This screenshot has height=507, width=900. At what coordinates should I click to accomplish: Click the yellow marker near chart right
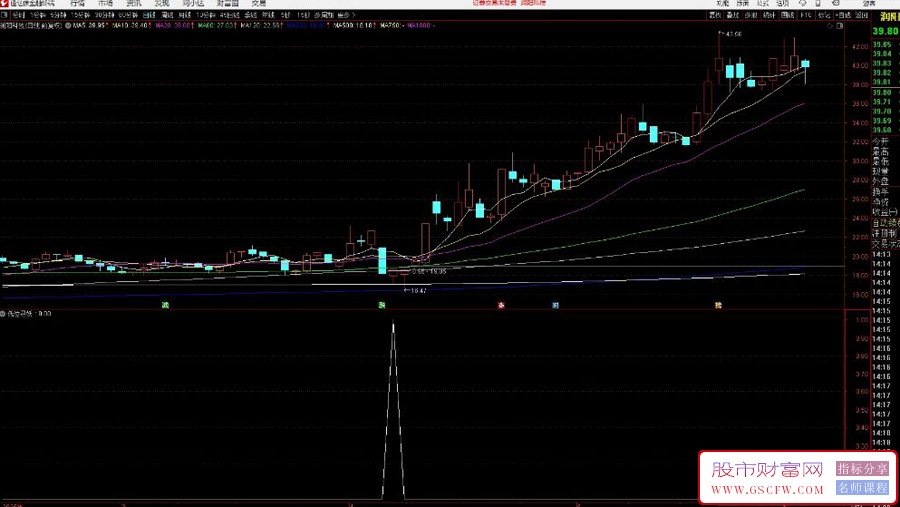click(718, 305)
